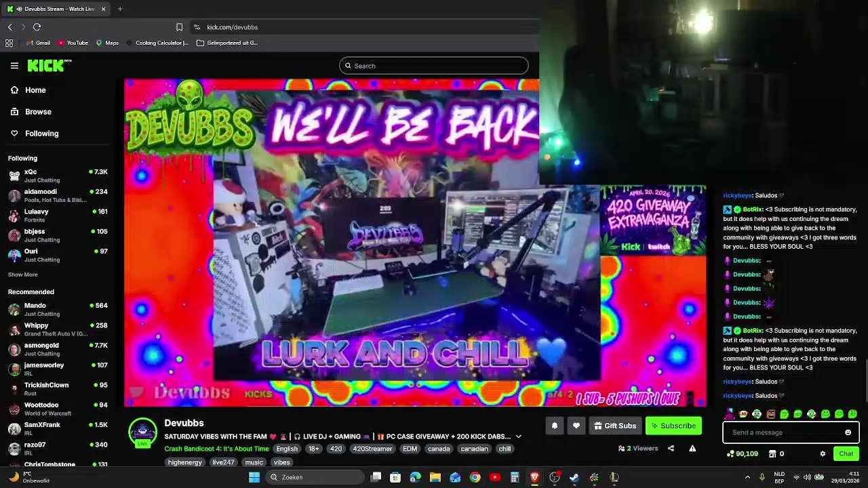Open the Kick sidebar hamburger menu

click(x=14, y=66)
